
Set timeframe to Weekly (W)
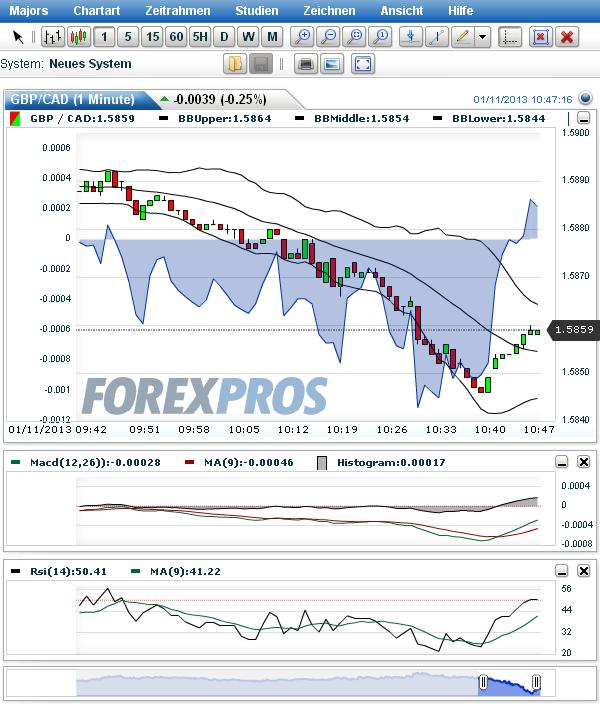click(x=248, y=37)
